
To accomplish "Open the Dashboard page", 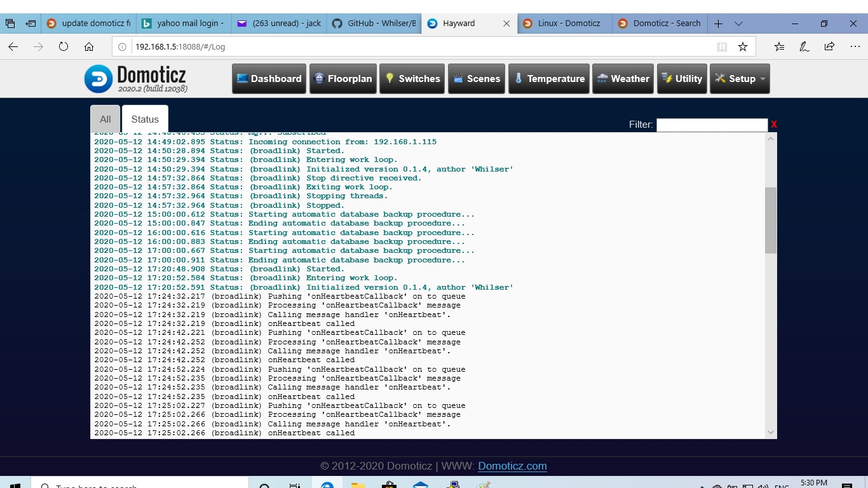I will point(269,79).
